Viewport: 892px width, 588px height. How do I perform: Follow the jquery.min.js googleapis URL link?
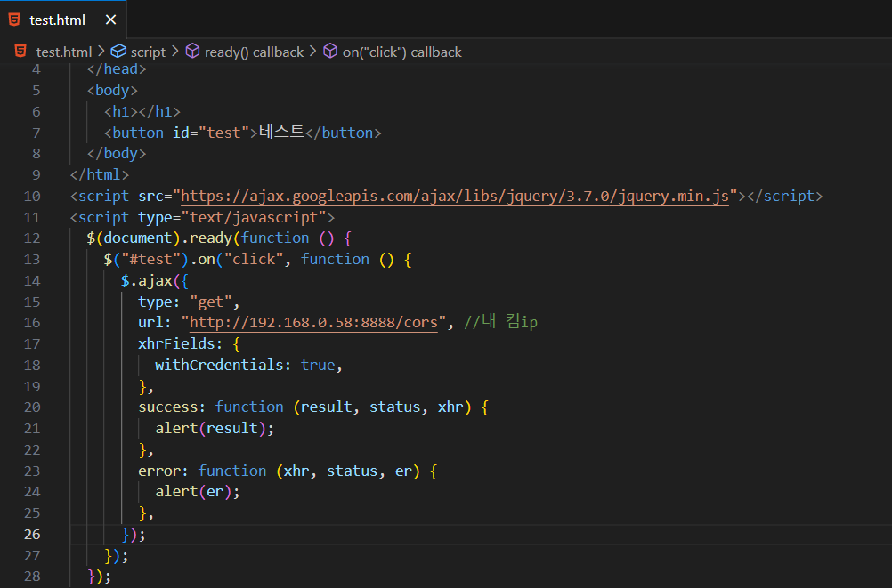[455, 197]
